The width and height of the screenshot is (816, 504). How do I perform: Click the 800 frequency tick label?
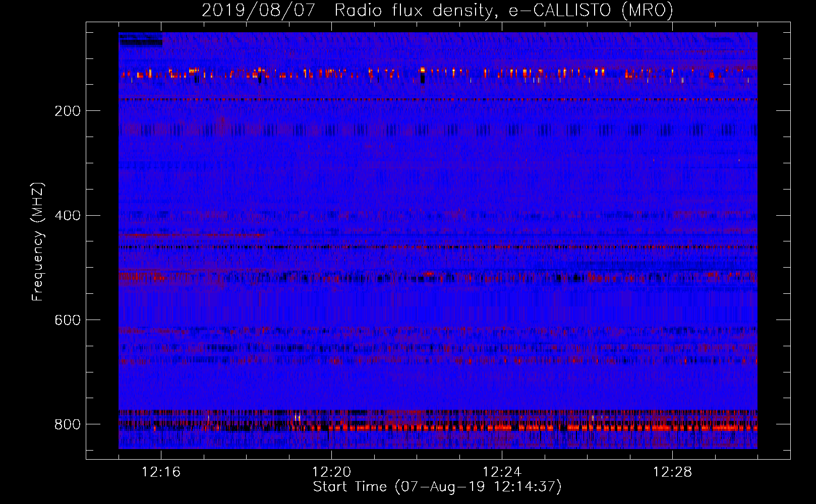(x=68, y=425)
